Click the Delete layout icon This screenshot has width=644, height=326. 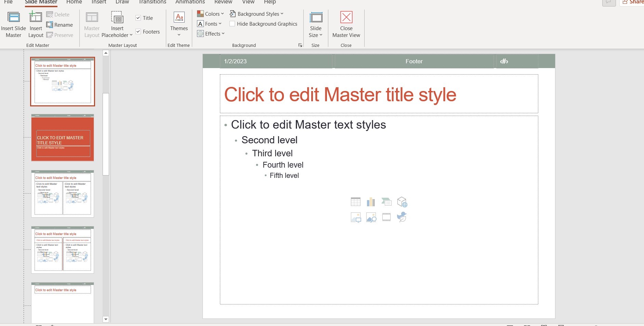point(50,14)
